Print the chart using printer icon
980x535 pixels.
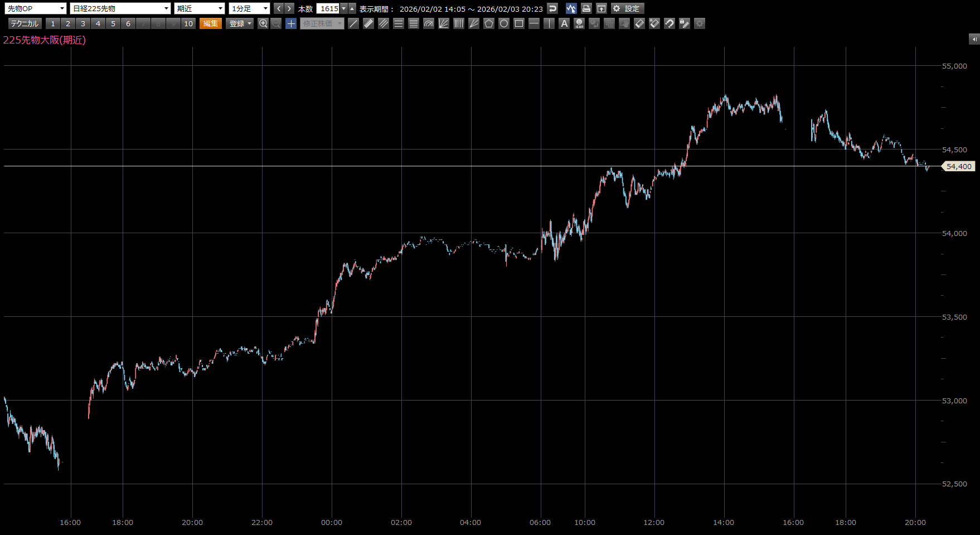586,8
